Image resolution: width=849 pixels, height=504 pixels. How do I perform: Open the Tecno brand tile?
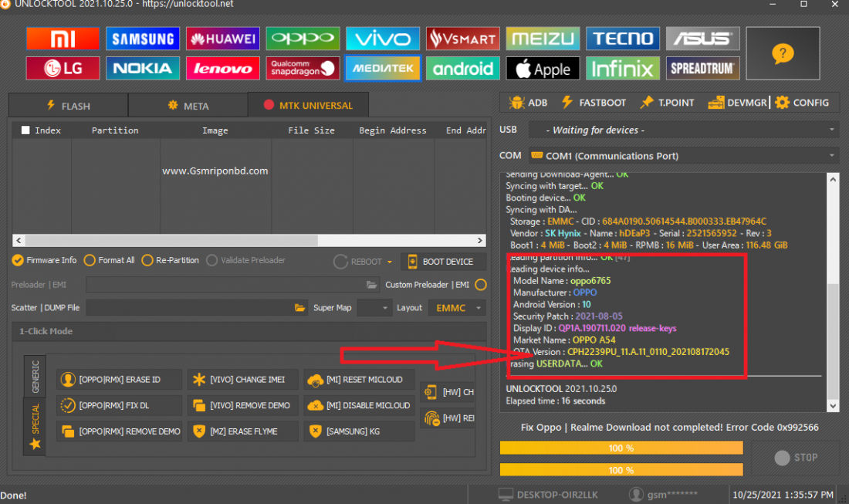pos(623,39)
